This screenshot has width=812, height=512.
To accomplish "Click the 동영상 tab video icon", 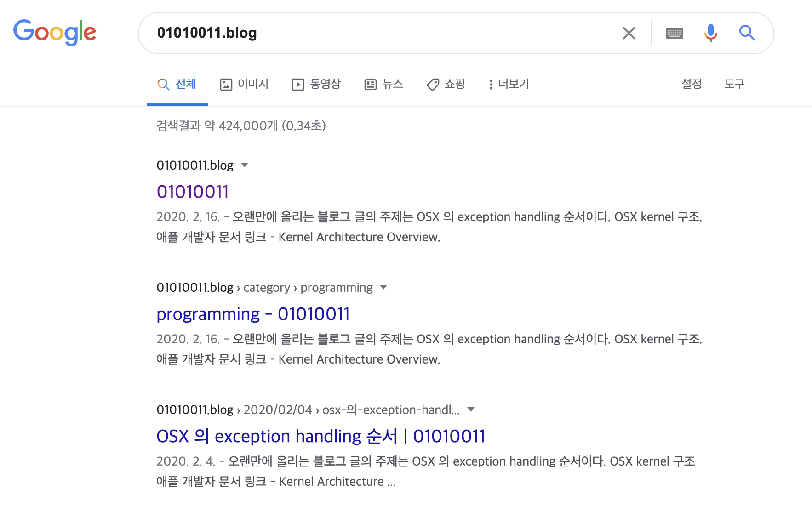I will click(x=298, y=84).
